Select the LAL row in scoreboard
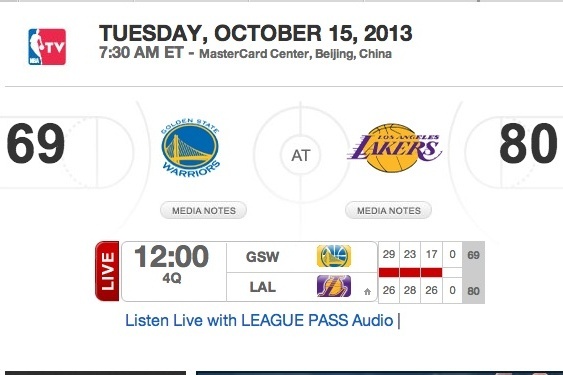This screenshot has height=375, width=563. tap(302, 287)
